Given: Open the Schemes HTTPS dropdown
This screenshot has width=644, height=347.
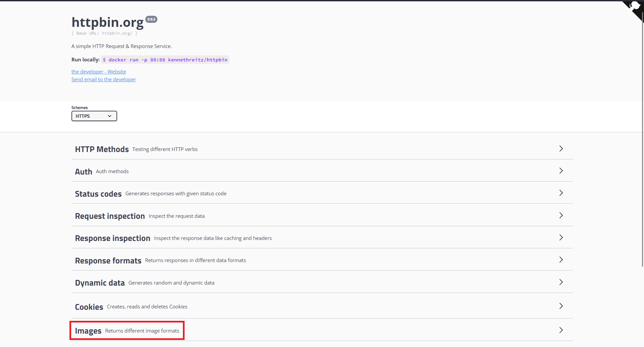Looking at the screenshot, I should 94,116.
